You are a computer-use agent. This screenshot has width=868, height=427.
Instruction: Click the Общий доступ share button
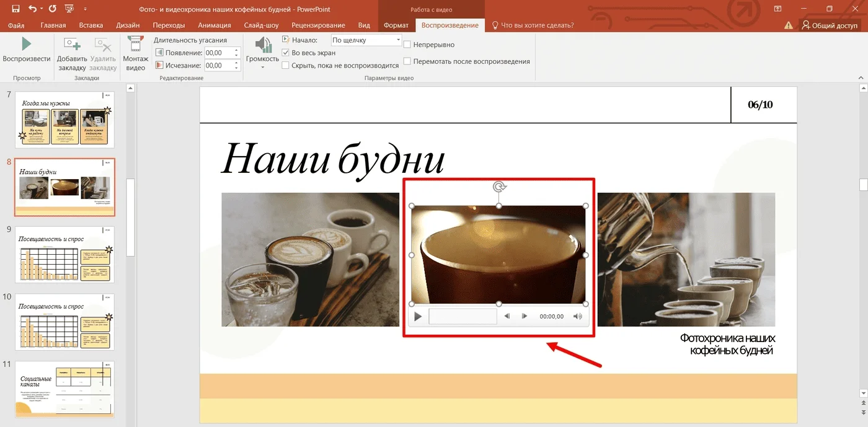[830, 25]
